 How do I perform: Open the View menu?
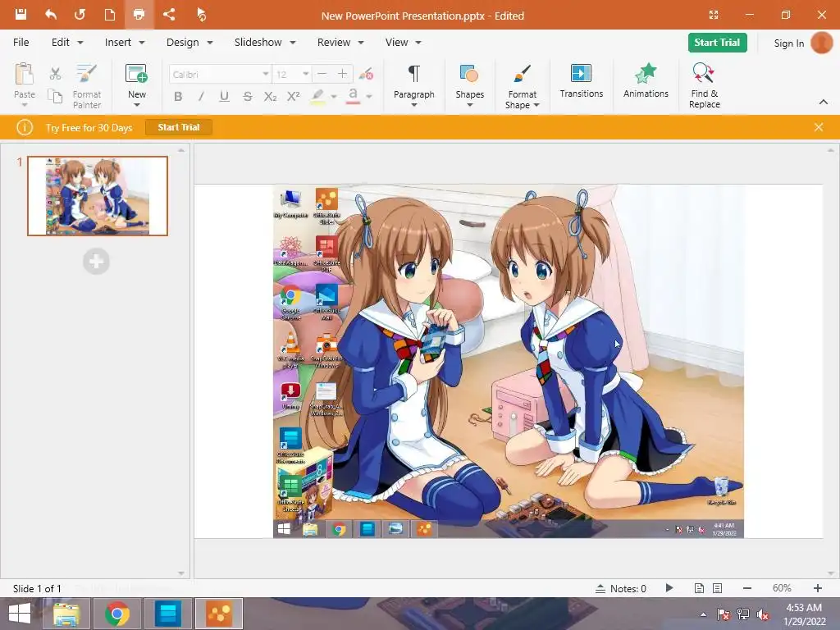(x=403, y=43)
